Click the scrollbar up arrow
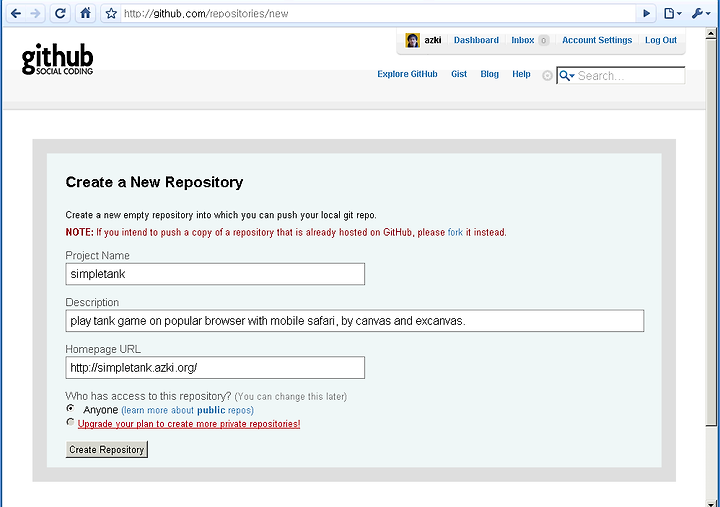 tap(711, 33)
